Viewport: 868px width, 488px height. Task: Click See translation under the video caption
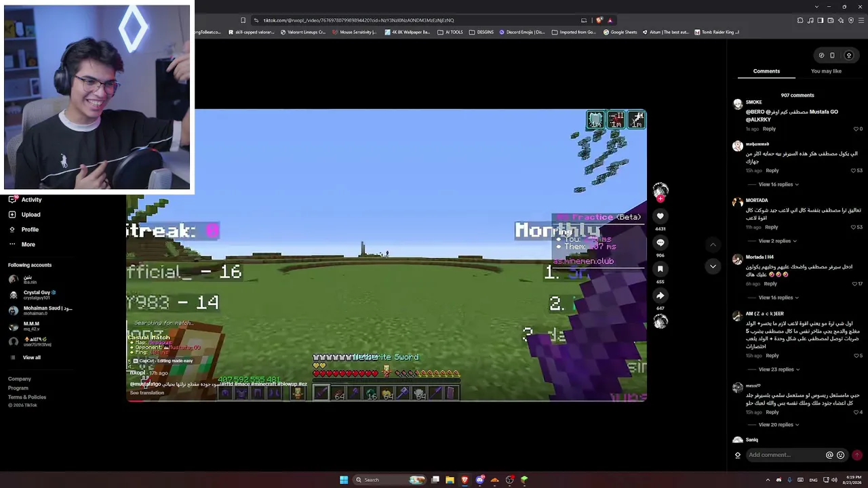click(147, 393)
